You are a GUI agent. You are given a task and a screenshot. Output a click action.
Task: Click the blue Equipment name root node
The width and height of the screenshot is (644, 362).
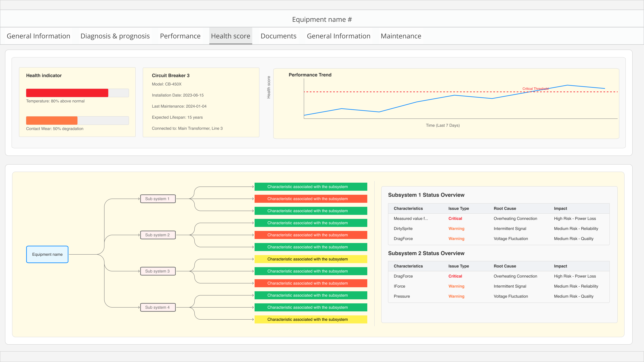pos(47,254)
